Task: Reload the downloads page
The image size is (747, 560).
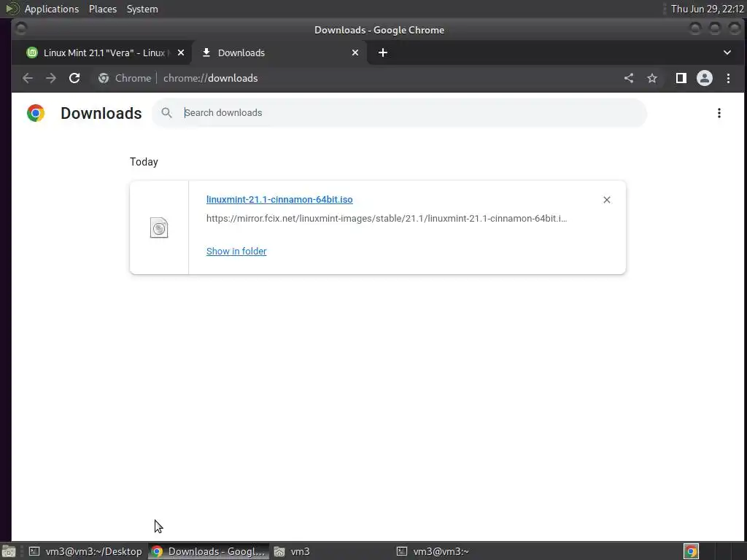Action: [x=74, y=78]
